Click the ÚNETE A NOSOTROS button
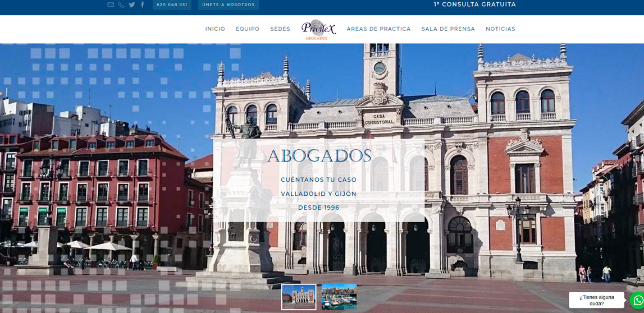This screenshot has width=644, height=313. pos(229,5)
